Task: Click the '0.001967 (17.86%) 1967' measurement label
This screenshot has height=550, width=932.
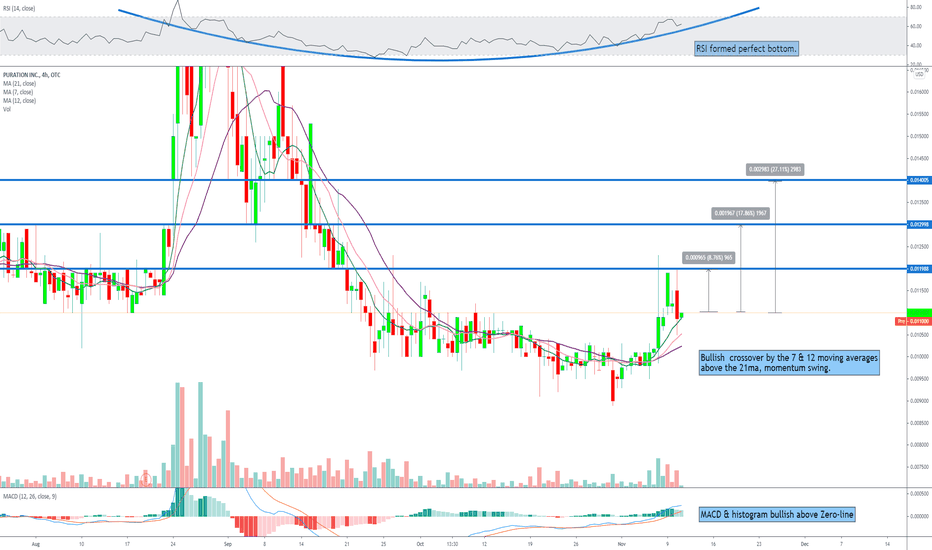Action: click(x=741, y=213)
